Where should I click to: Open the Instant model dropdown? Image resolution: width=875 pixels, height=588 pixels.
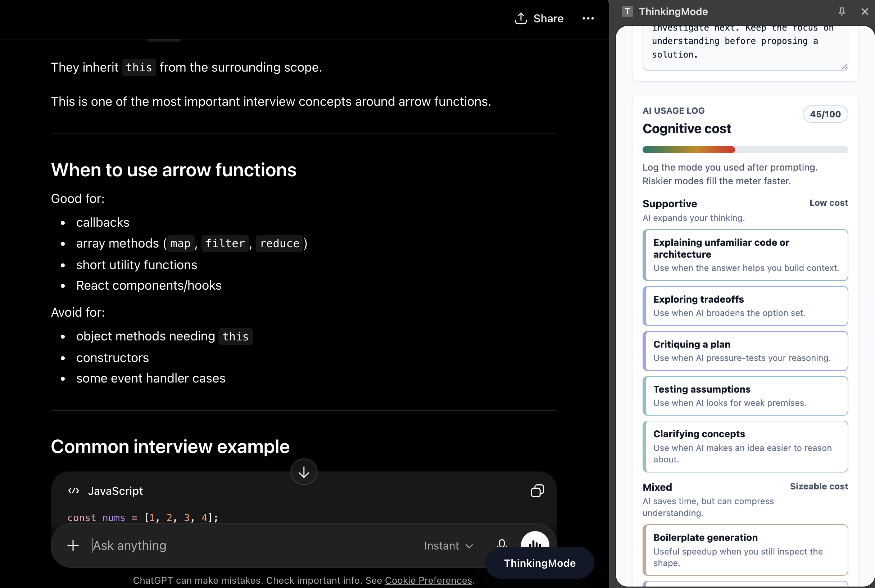click(x=448, y=546)
